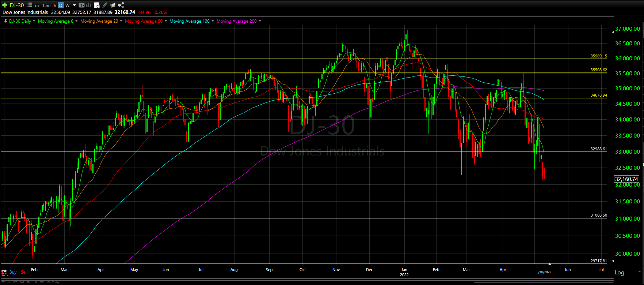
Task: Select the 3M range tab
Action: [x=28, y=282]
